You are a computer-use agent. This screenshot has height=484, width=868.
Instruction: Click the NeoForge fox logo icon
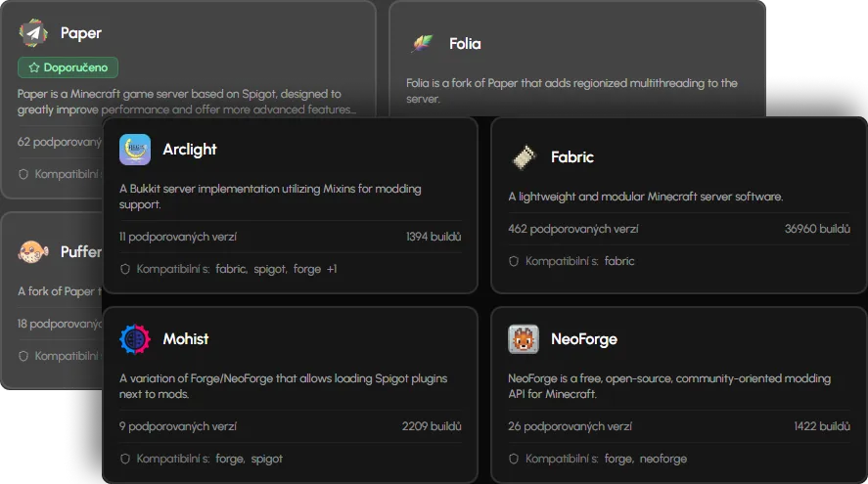pos(524,339)
